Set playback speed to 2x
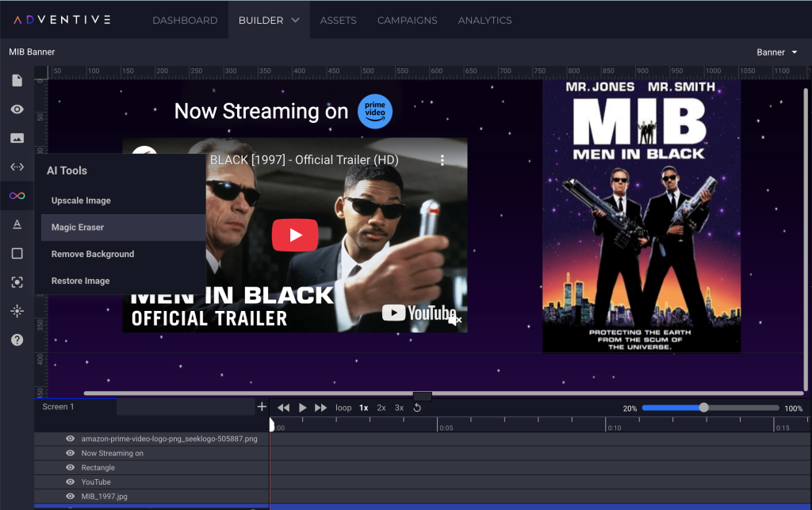The image size is (812, 510). tap(381, 408)
